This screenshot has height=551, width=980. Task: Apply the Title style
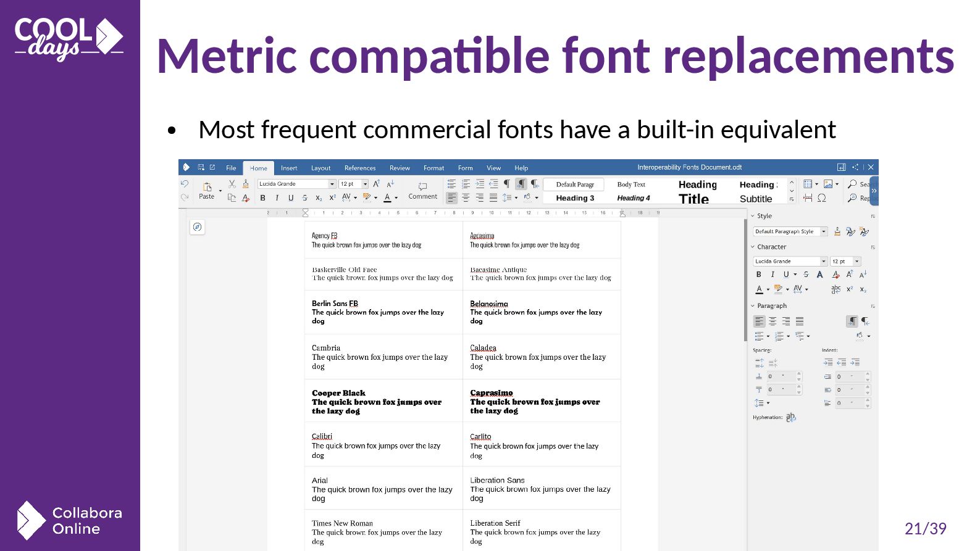(693, 199)
